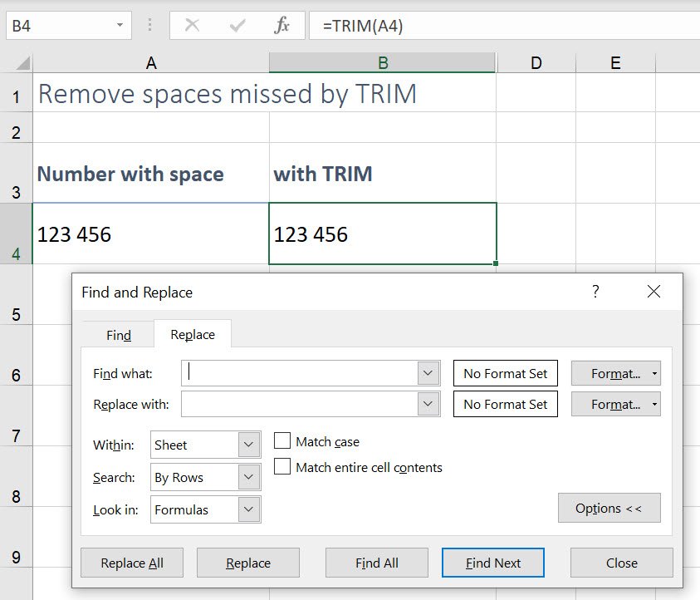
Task: Click the Cancel X formula bar icon
Action: [x=193, y=26]
